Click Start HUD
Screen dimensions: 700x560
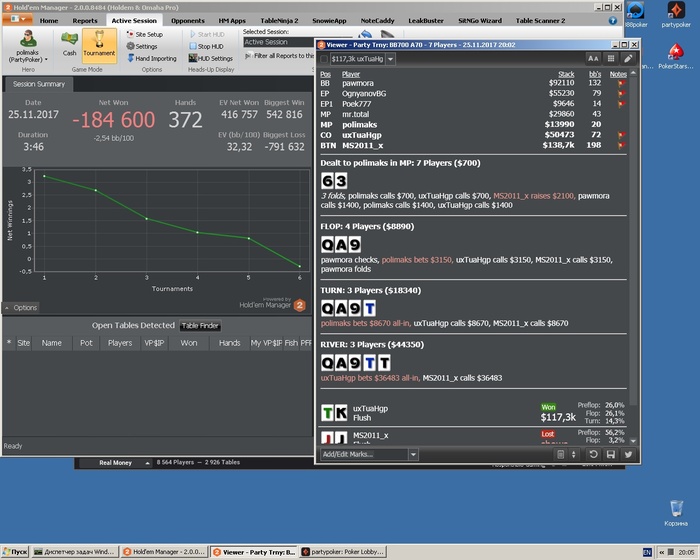tap(207, 34)
